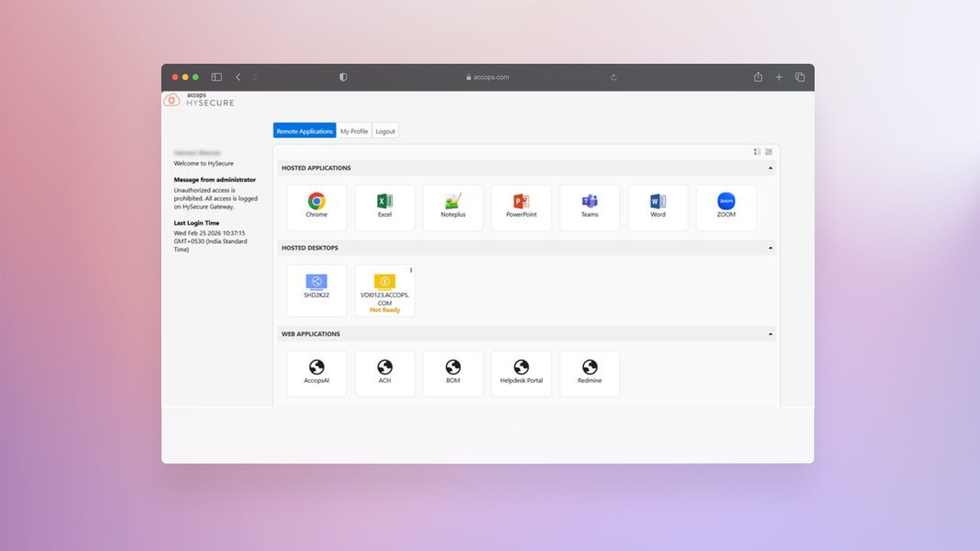Viewport: 980px width, 551px height.
Task: Select Remote Applications tab
Action: click(x=304, y=131)
